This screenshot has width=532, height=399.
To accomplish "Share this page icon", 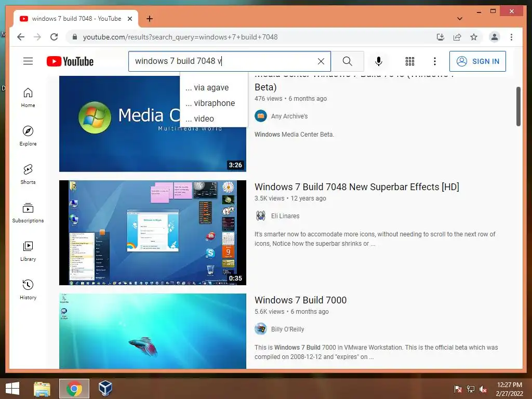I will coord(457,37).
